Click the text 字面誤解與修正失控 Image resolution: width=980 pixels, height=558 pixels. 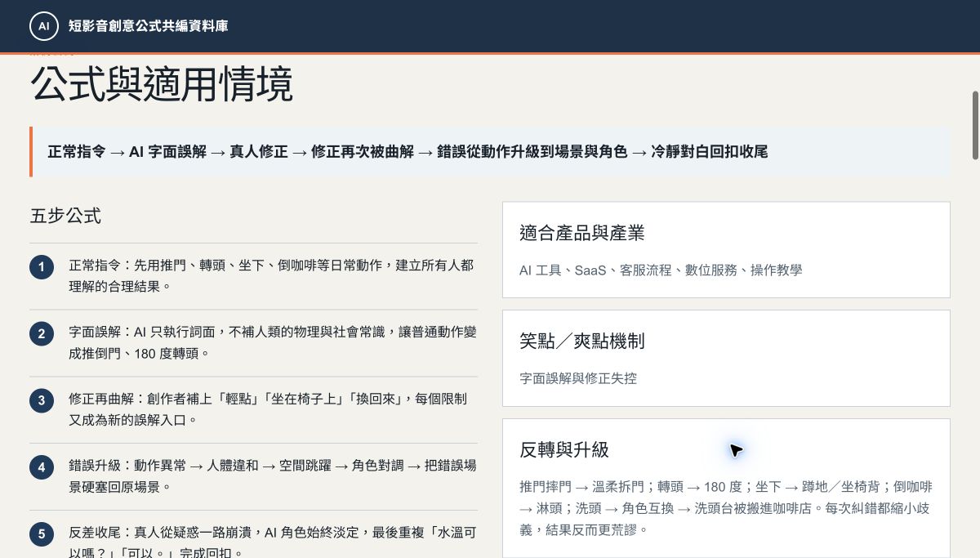point(578,378)
